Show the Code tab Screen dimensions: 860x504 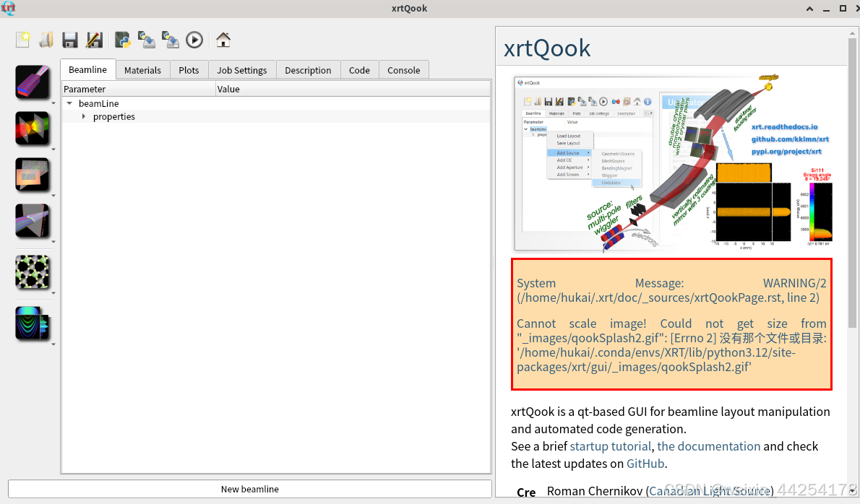(359, 70)
